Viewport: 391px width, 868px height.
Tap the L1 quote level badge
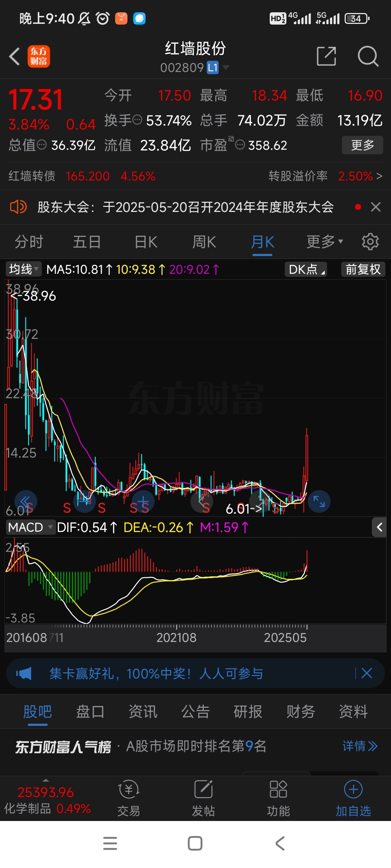pyautogui.click(x=213, y=68)
